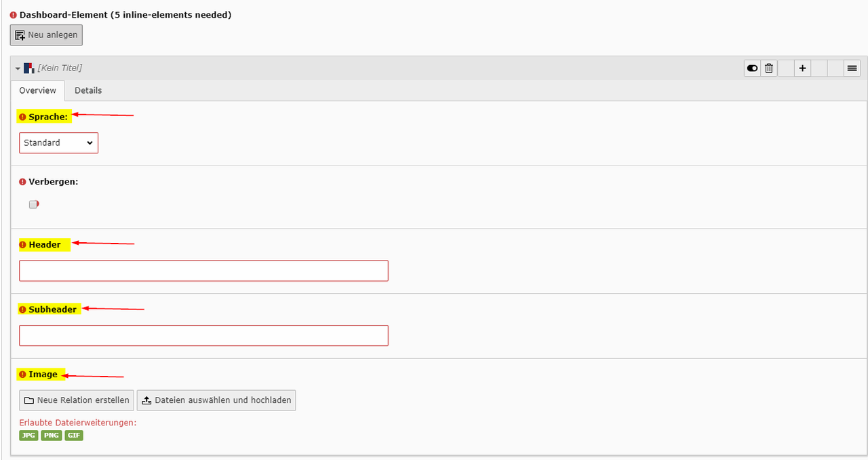This screenshot has width=868, height=460.
Task: Delete the inline record with the trash icon
Action: (769, 68)
